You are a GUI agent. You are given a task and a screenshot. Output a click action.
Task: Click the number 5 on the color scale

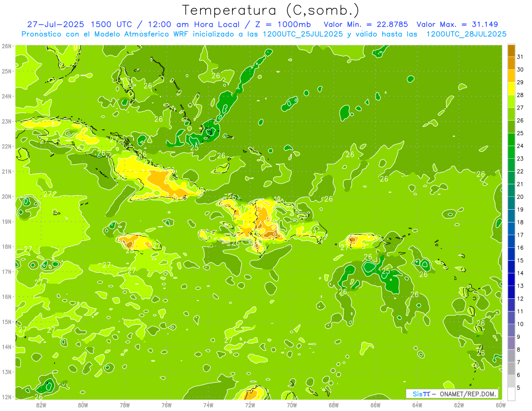click(x=519, y=388)
